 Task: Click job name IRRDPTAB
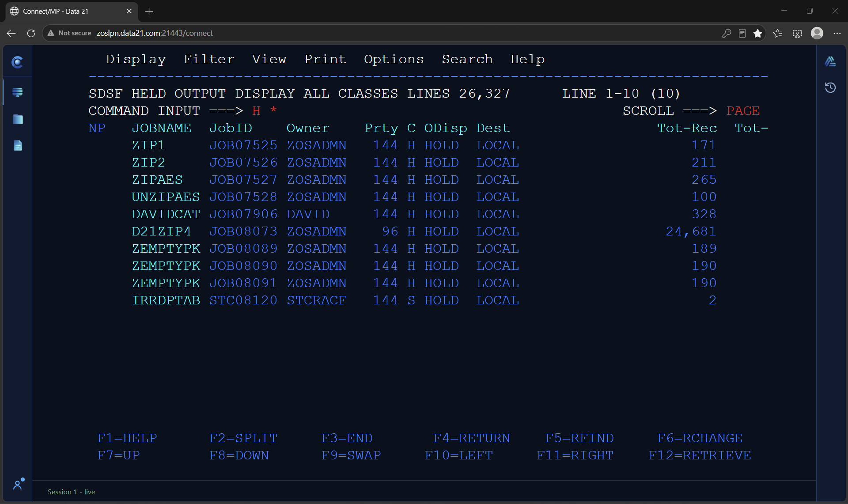(x=166, y=300)
